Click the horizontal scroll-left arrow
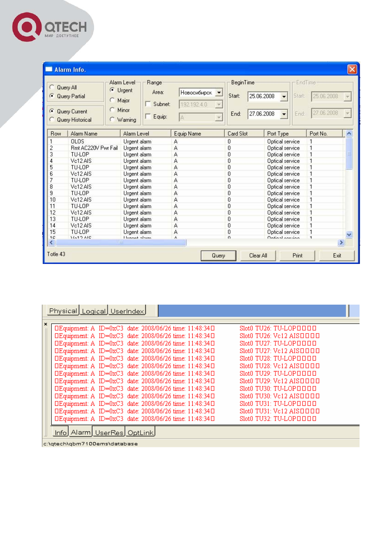392x555 pixels. [51, 243]
